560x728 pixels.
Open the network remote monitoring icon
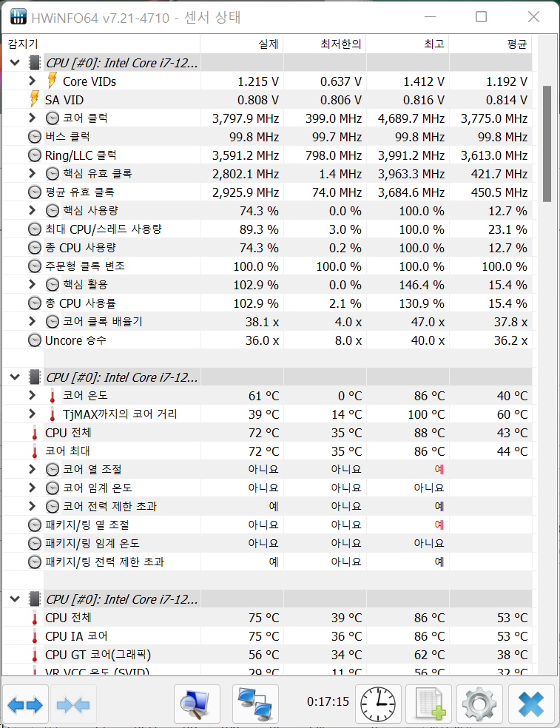255,704
